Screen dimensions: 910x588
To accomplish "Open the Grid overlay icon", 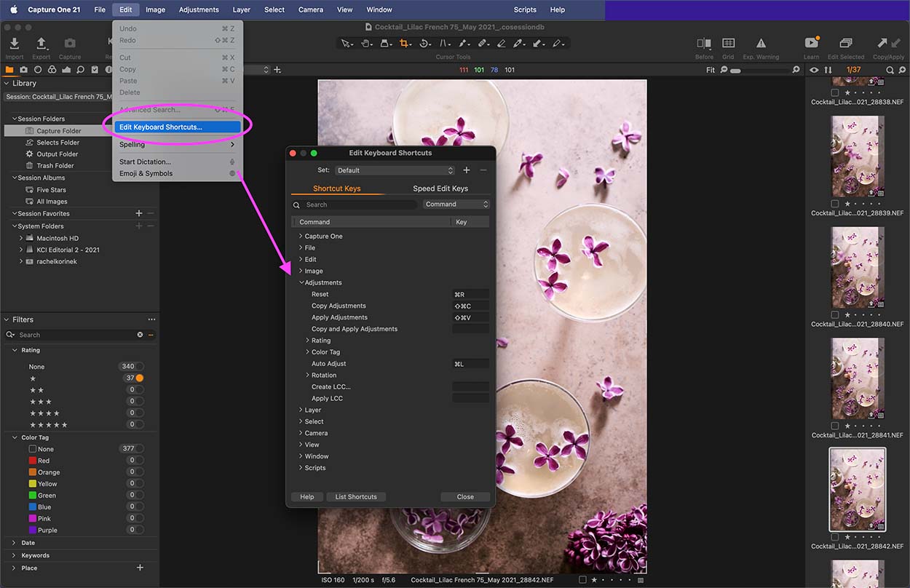I will click(x=728, y=45).
